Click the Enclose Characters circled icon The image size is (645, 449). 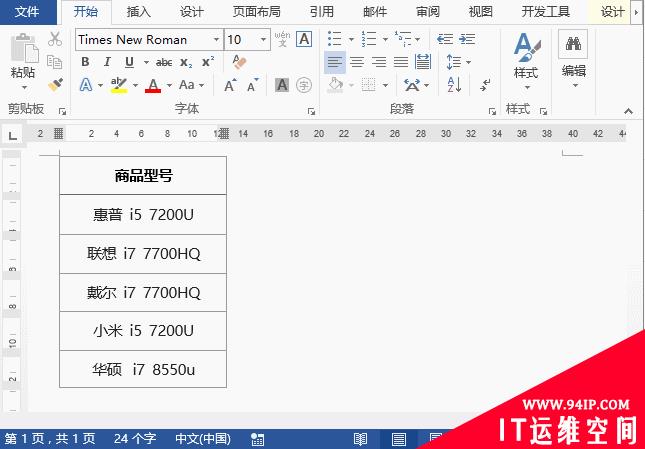tap(304, 85)
